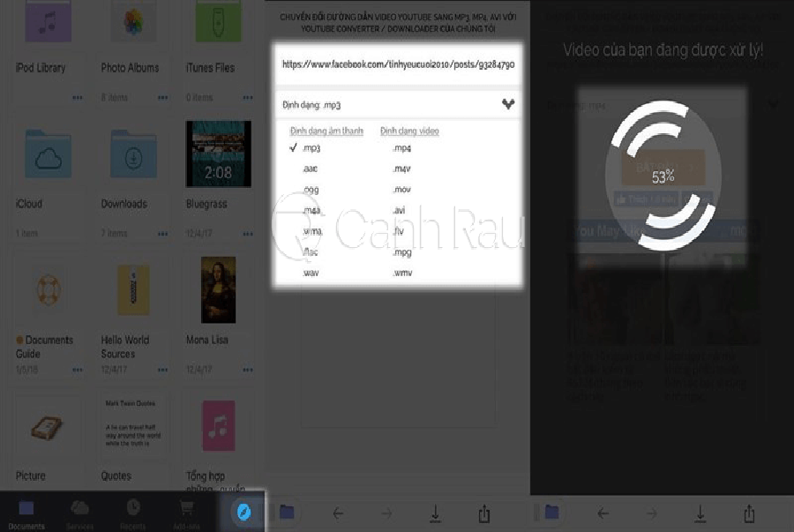Open the Downloads folder icon
The height and width of the screenshot is (532, 794).
pos(133,155)
